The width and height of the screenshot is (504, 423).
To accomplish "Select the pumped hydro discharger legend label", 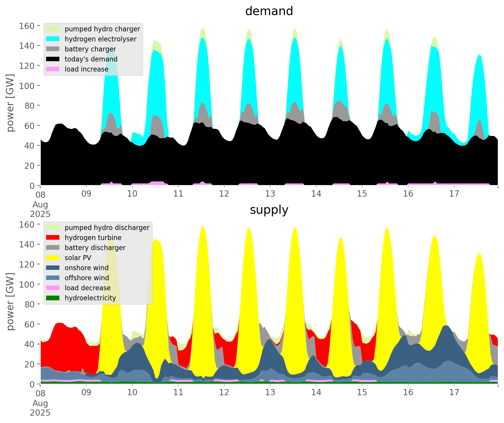I will click(x=107, y=228).
